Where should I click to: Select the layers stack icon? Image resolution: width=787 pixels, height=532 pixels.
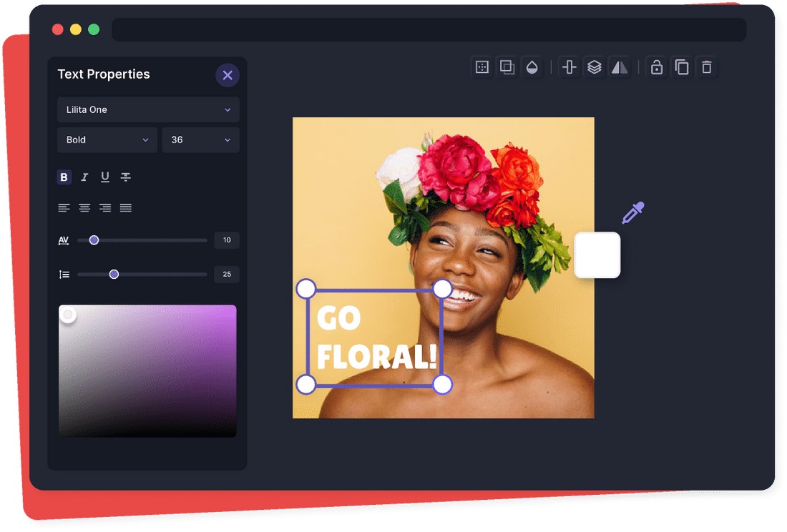tap(594, 67)
